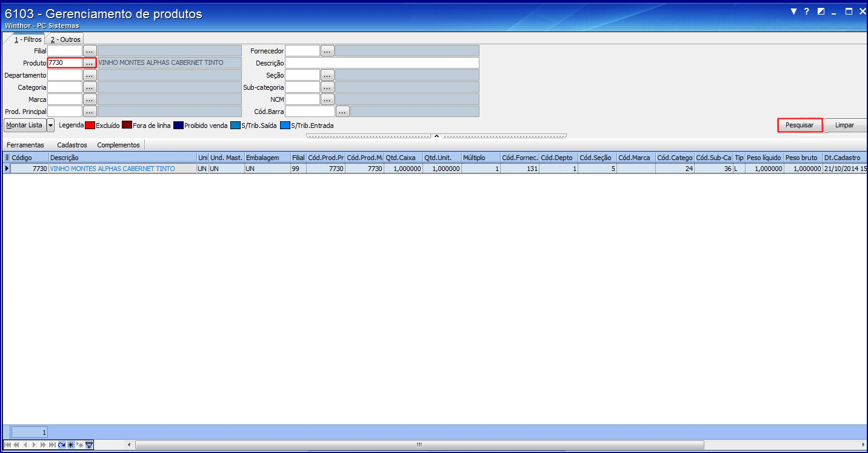Click teal S/Trib.Saída legend swatch
868x453 pixels.
[x=235, y=126]
